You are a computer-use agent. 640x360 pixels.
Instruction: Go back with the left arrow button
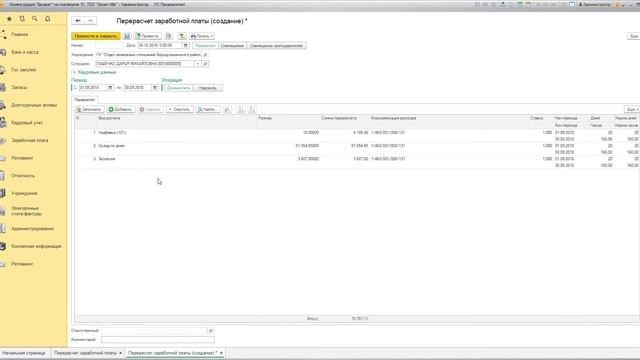point(78,20)
